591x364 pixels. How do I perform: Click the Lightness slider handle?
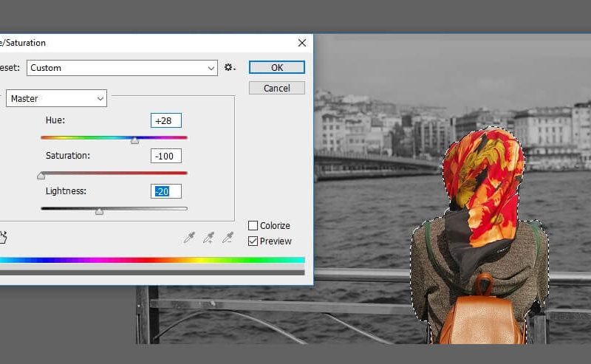(99, 211)
